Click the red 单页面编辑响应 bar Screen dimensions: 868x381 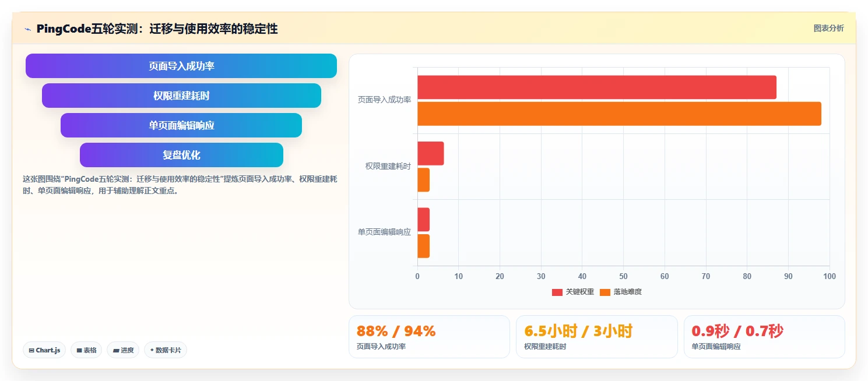pyautogui.click(x=424, y=220)
